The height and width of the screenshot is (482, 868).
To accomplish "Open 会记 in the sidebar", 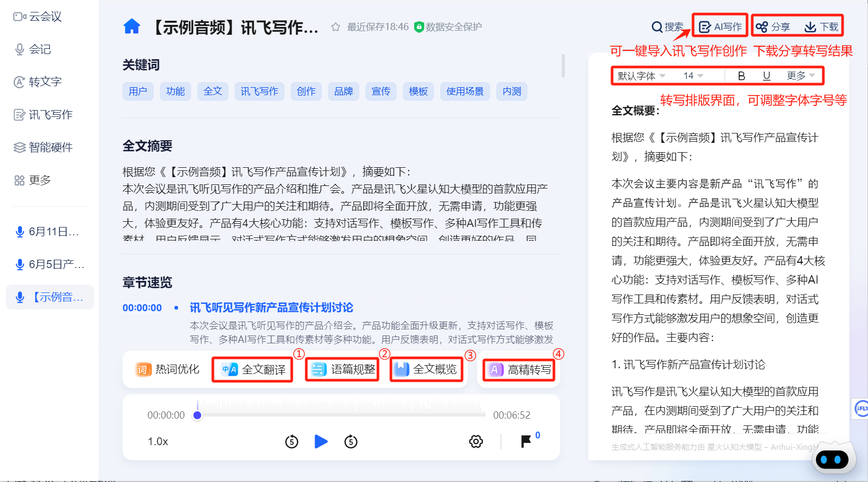I will (32, 49).
